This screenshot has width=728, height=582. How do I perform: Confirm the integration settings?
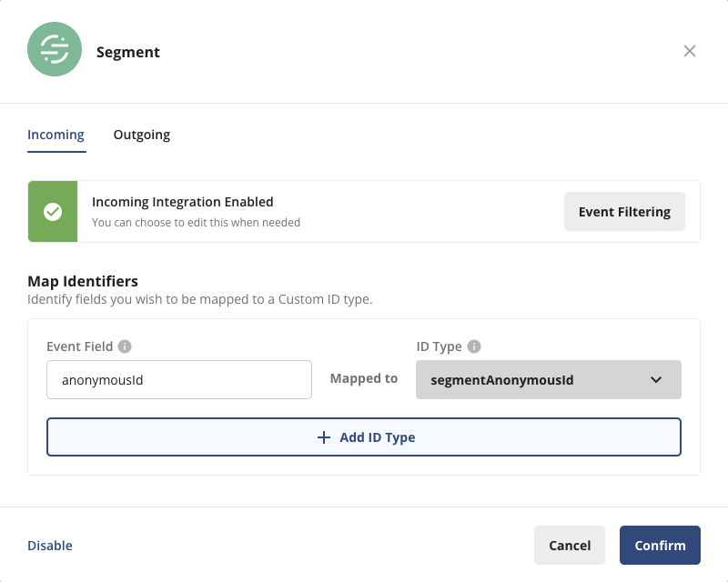[660, 545]
